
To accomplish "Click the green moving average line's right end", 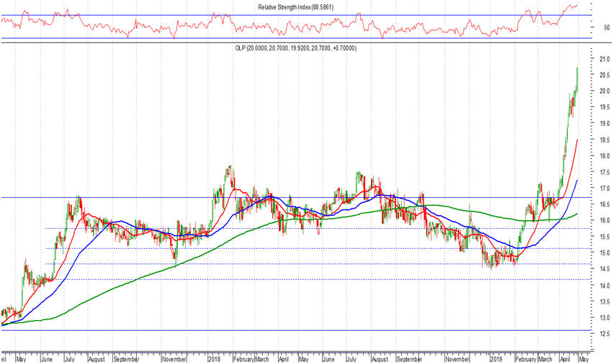I will pyautogui.click(x=578, y=214).
